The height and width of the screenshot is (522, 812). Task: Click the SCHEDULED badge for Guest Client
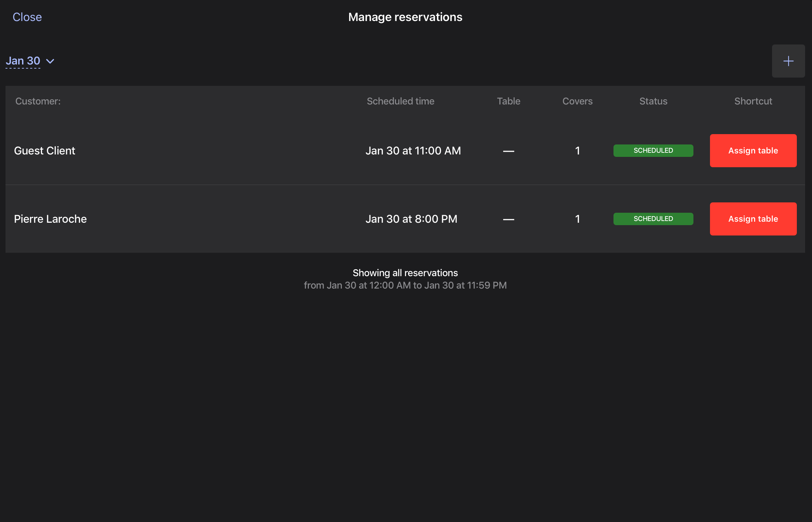tap(653, 151)
